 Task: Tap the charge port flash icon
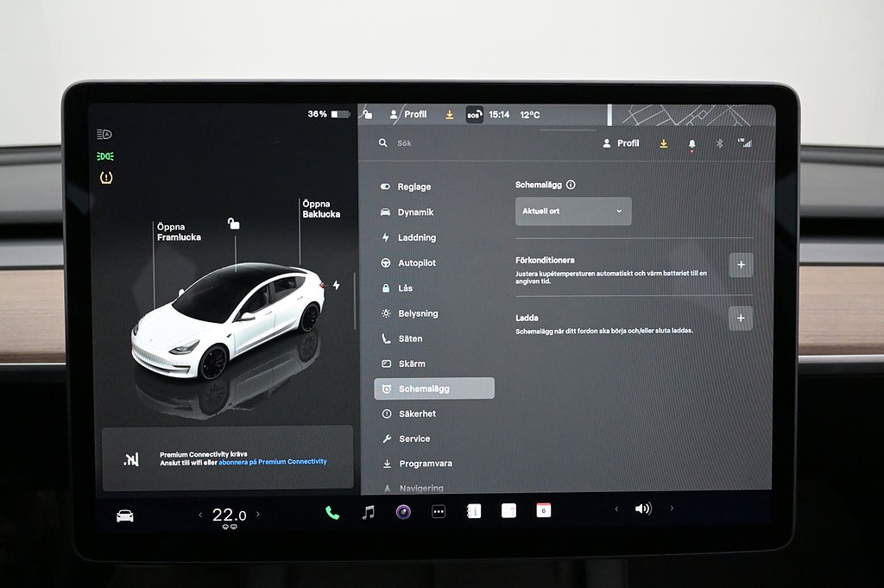point(338,283)
